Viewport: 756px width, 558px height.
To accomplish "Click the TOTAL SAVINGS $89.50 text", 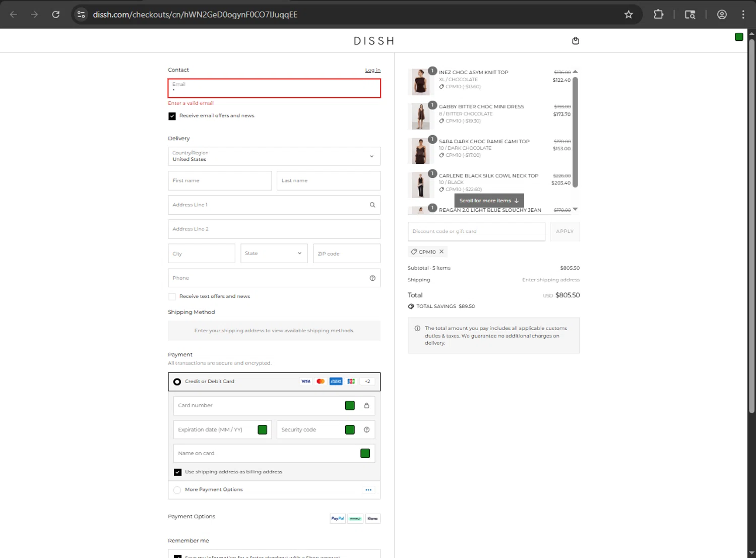I will click(x=446, y=306).
